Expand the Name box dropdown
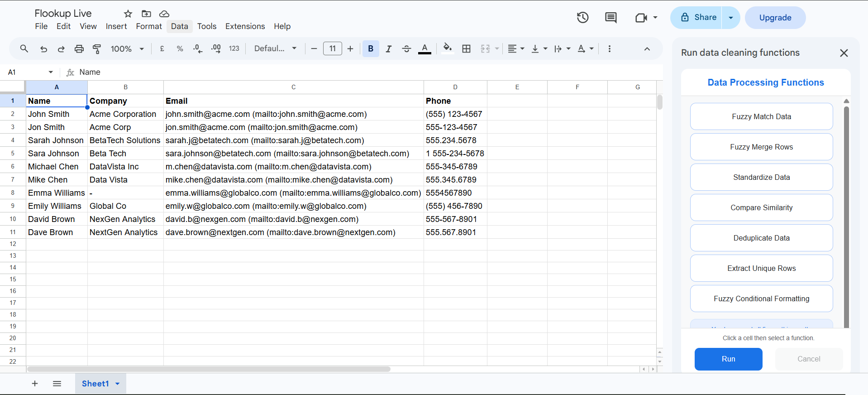This screenshot has width=868, height=395. coord(51,72)
